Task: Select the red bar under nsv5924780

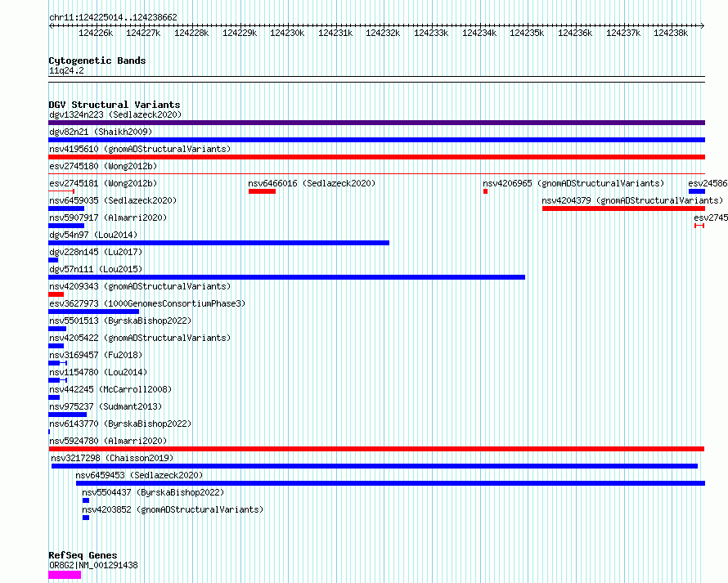Action: [x=376, y=449]
